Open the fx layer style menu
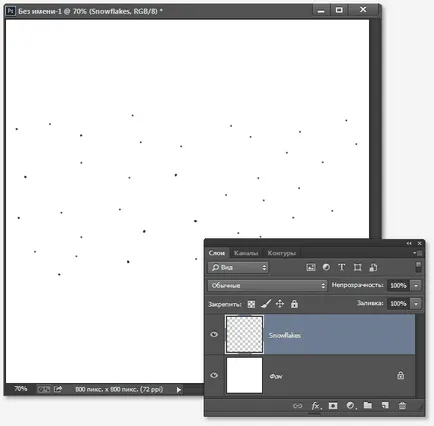This screenshot has width=434, height=426. point(316,406)
